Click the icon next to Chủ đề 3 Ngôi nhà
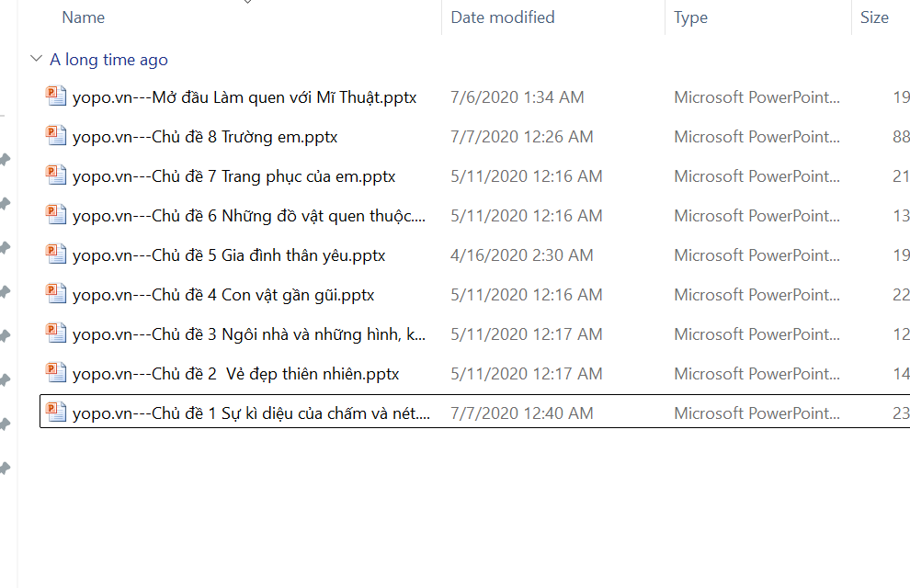 pos(57,334)
